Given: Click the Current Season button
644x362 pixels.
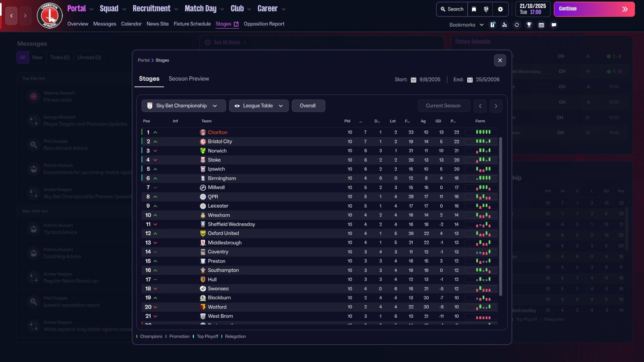Looking at the screenshot, I should pos(444,106).
